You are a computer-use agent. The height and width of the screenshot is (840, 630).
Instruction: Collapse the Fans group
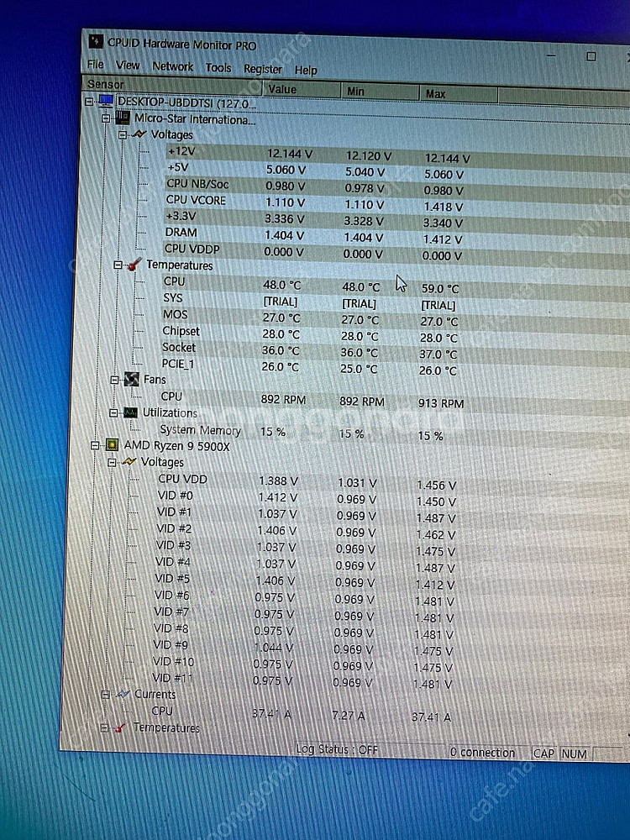[x=114, y=380]
